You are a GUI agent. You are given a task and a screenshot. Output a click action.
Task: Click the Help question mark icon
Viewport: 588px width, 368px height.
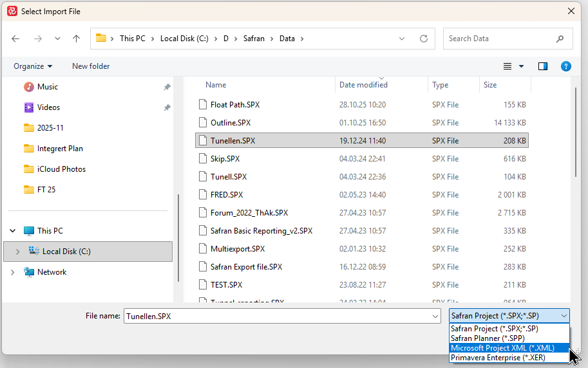tap(566, 66)
